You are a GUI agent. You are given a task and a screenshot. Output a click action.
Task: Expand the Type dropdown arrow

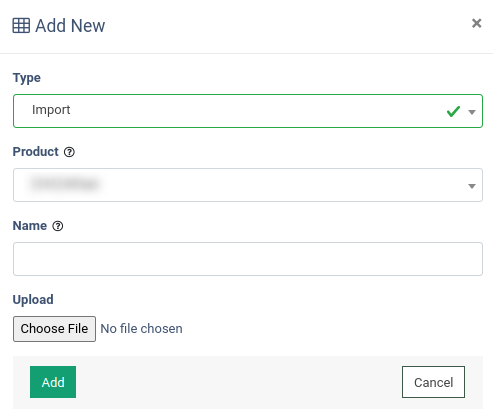point(472,112)
